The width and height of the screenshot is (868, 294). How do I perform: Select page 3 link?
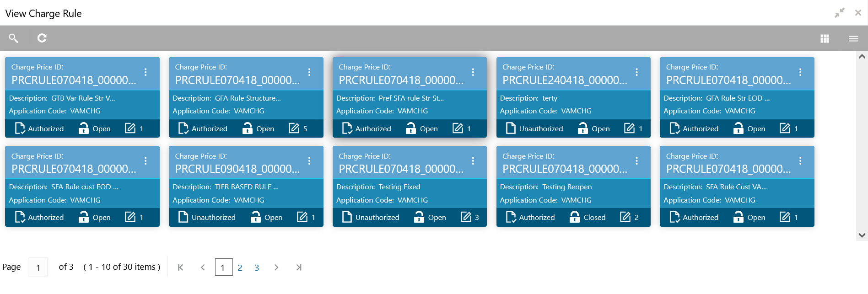click(257, 268)
